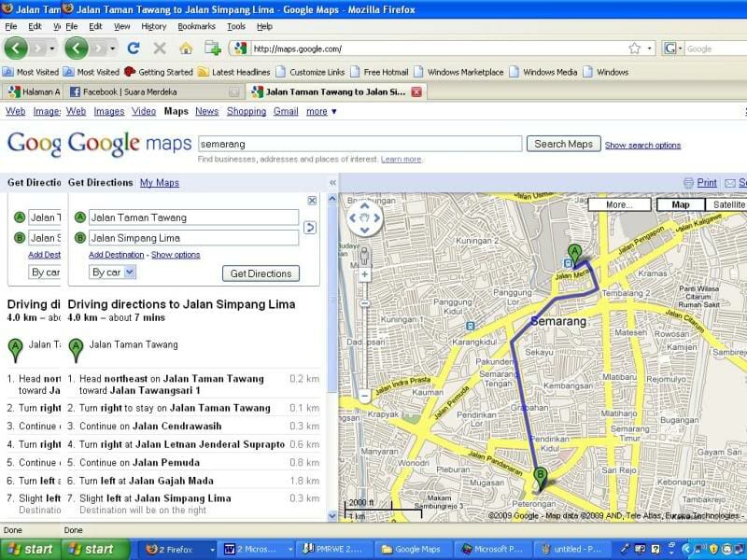Viewport: 747px width, 560px height.
Task: Open the More... map layers button
Action: (x=619, y=204)
